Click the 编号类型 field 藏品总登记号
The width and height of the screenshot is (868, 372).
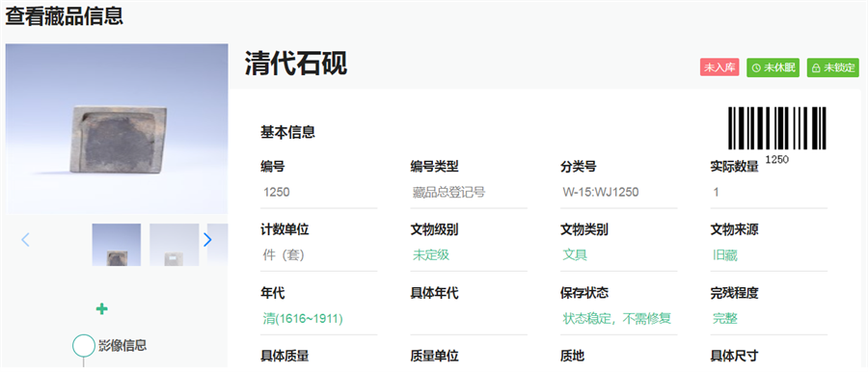469,193
